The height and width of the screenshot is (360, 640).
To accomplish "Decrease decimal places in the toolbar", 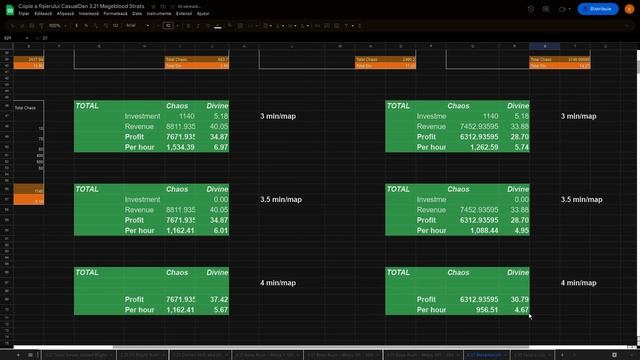I will click(x=96, y=26).
